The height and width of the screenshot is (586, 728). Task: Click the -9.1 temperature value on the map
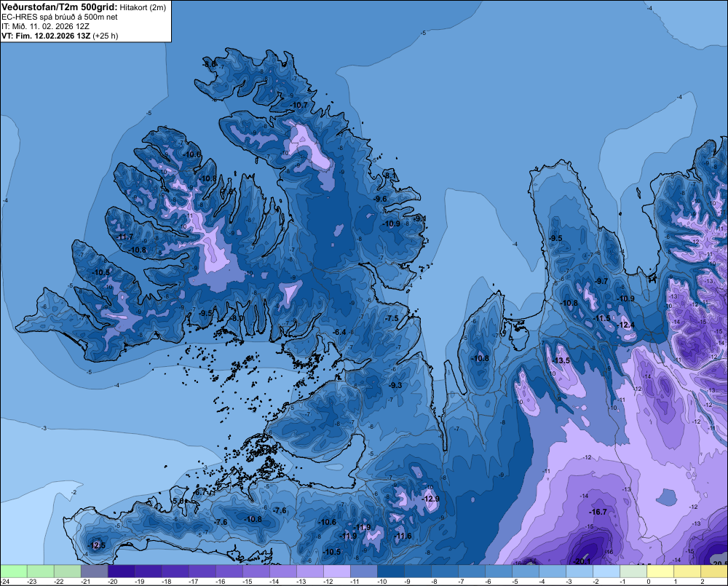(x=420, y=218)
